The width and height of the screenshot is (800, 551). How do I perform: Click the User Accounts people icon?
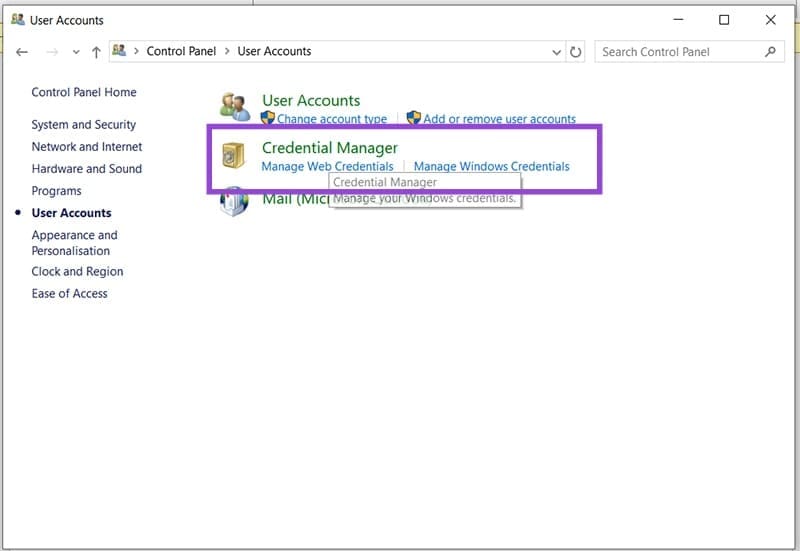[235, 107]
